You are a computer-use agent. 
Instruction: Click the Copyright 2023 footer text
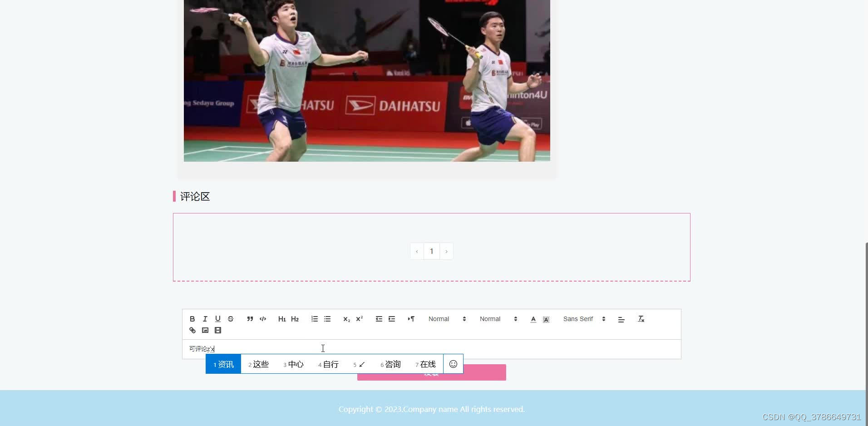[x=431, y=409]
